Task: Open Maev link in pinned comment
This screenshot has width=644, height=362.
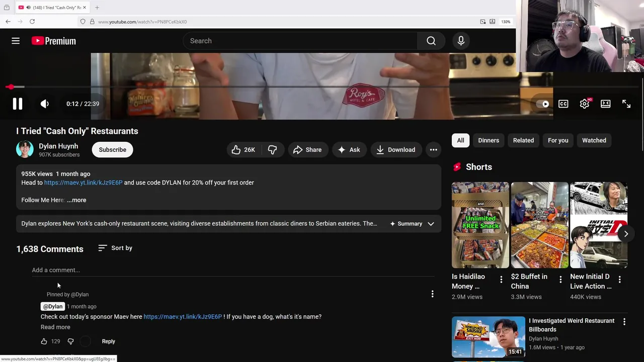Action: click(183, 317)
